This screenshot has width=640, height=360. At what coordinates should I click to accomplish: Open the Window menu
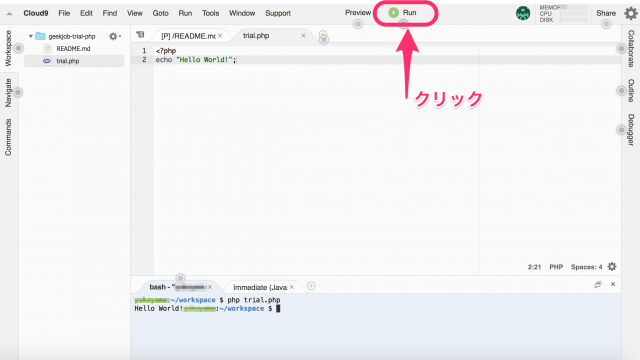click(x=242, y=13)
